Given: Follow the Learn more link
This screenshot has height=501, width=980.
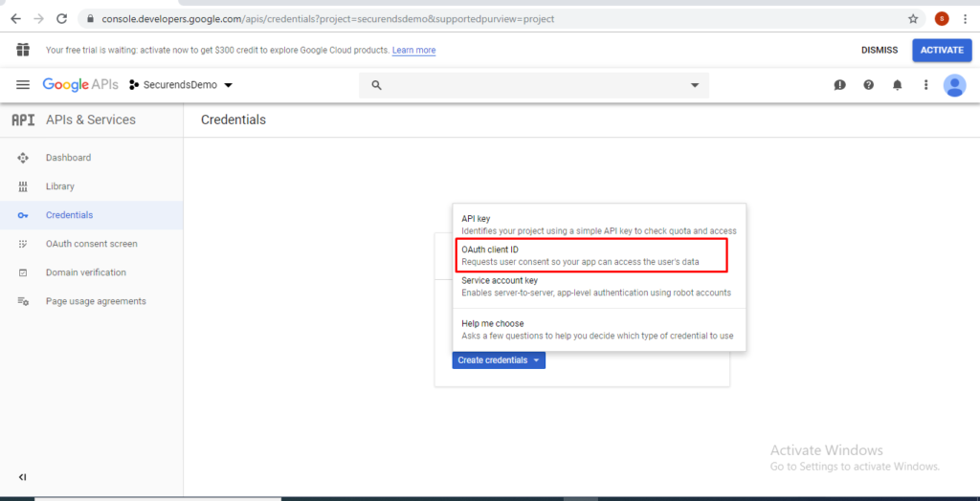Looking at the screenshot, I should [x=413, y=50].
